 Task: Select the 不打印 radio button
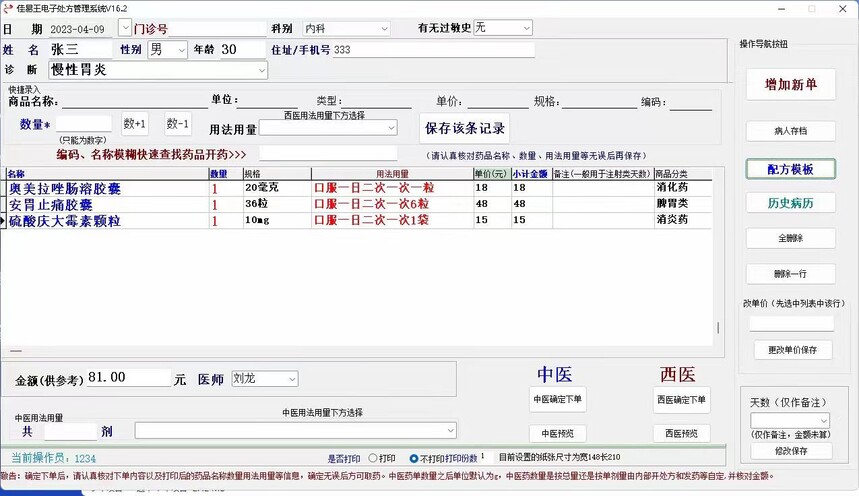click(x=414, y=458)
